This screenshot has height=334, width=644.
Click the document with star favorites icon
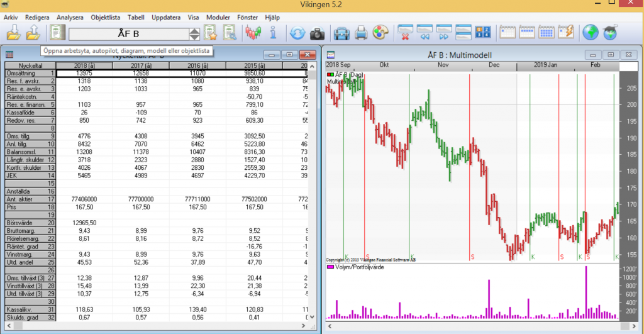point(210,33)
